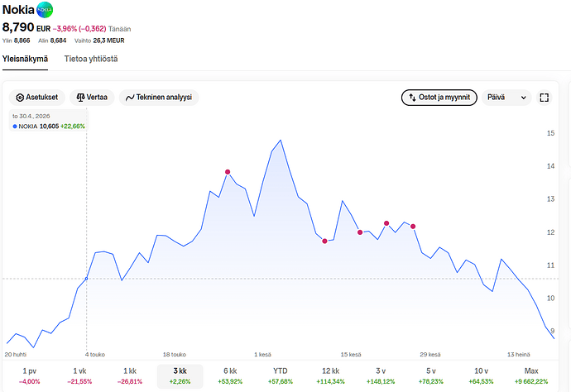Expand the Päivä interval dropdown

[506, 98]
